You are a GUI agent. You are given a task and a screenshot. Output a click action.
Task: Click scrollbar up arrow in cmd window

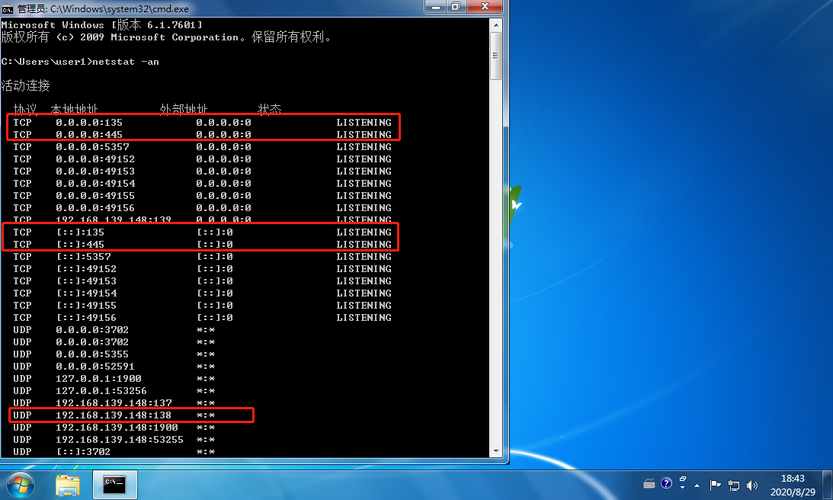click(496, 24)
